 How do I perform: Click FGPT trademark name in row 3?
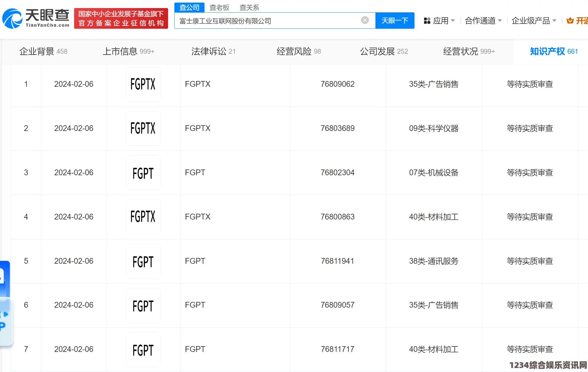click(195, 173)
